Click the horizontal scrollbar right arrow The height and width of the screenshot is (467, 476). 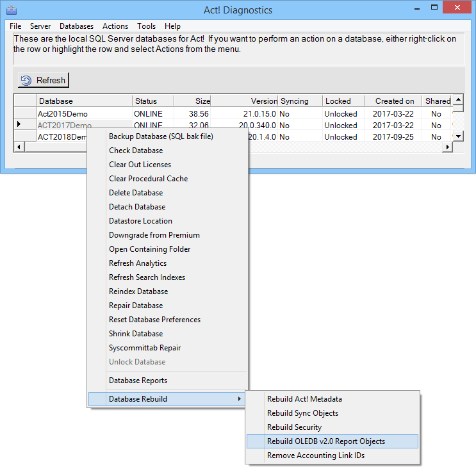click(447, 147)
